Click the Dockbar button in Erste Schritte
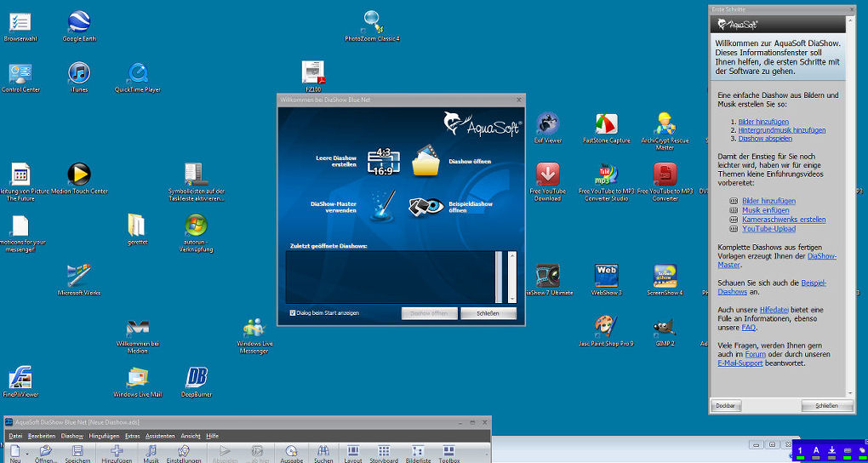Image resolution: width=868 pixels, height=463 pixels. [725, 406]
